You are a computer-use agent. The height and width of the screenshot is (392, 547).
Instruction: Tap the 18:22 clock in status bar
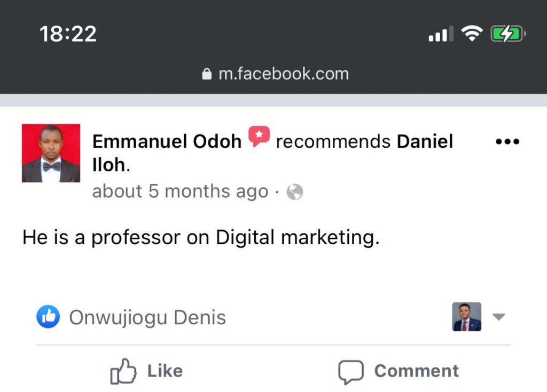pyautogui.click(x=68, y=35)
